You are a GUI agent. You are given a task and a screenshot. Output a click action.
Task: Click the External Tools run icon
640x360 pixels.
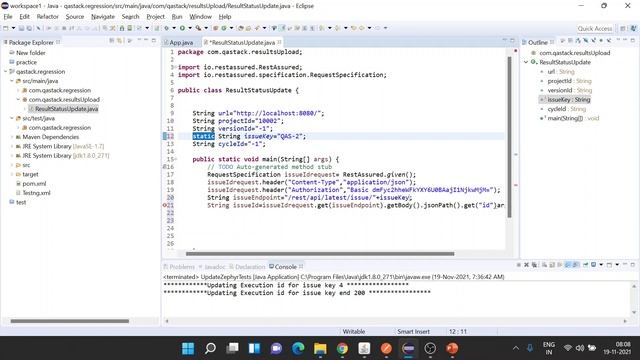point(198,28)
